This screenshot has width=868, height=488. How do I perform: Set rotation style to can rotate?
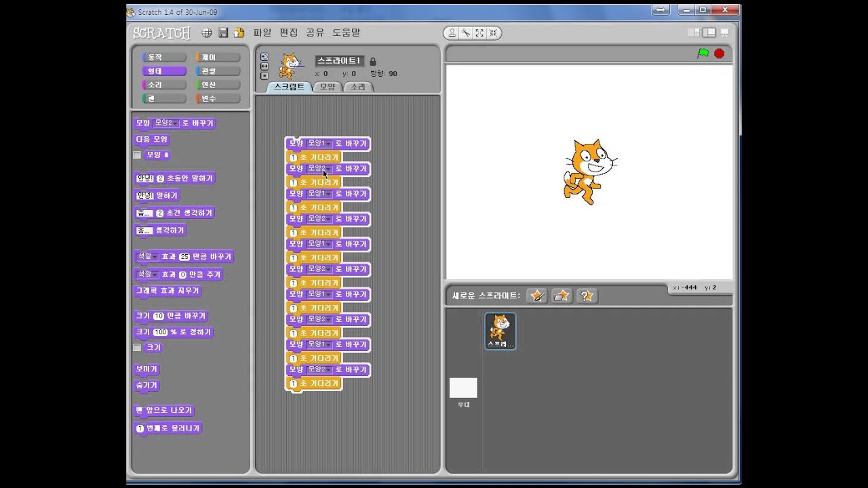(x=264, y=57)
